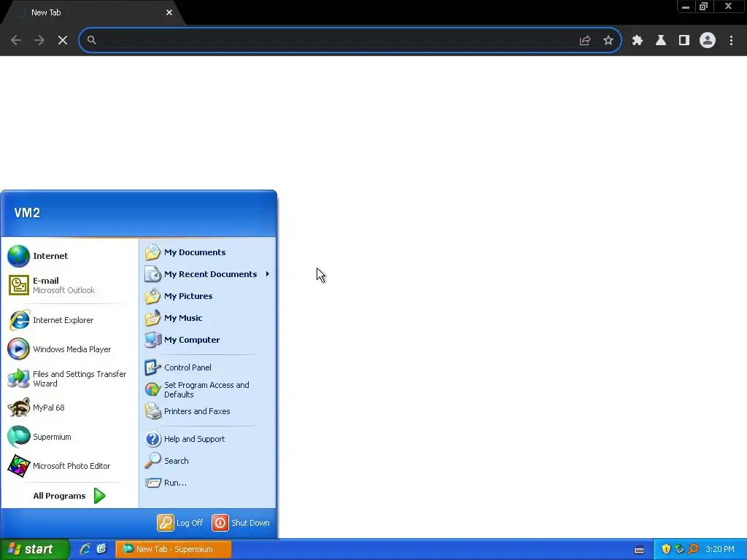Open My Music folder
The width and height of the screenshot is (747, 560).
point(207,318)
